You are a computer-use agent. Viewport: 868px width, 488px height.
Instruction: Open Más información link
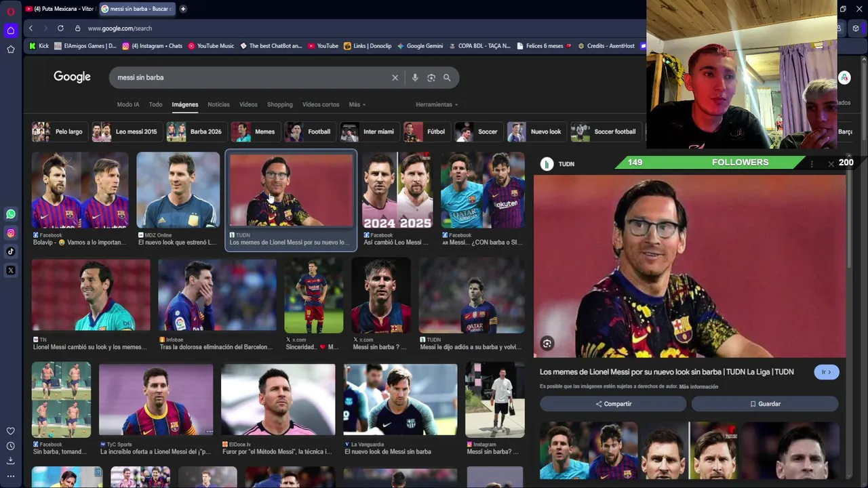pos(698,386)
